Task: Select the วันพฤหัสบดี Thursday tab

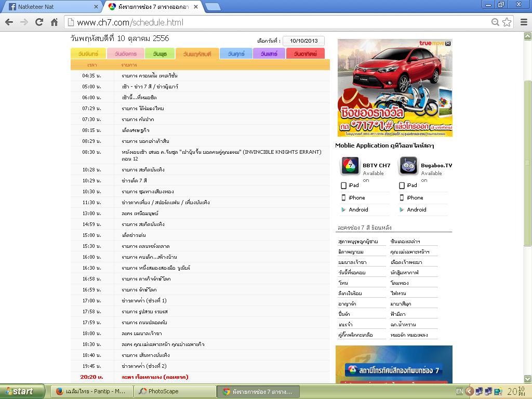Action: point(197,54)
